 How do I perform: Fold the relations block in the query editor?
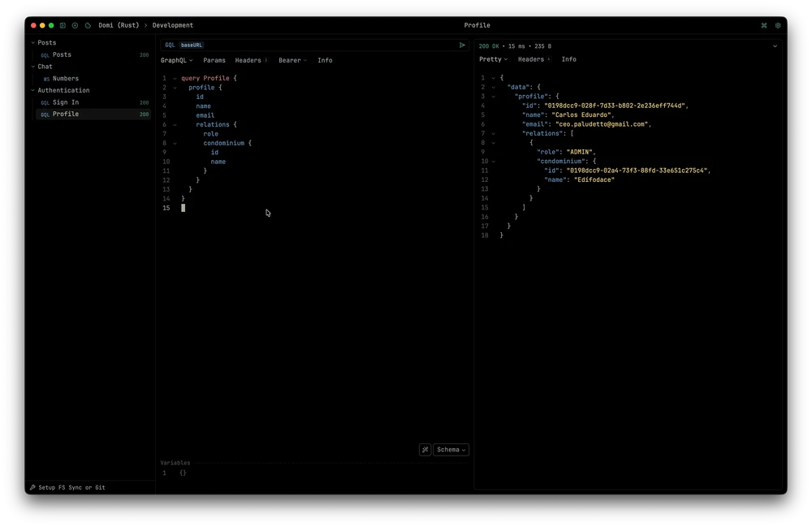[175, 125]
